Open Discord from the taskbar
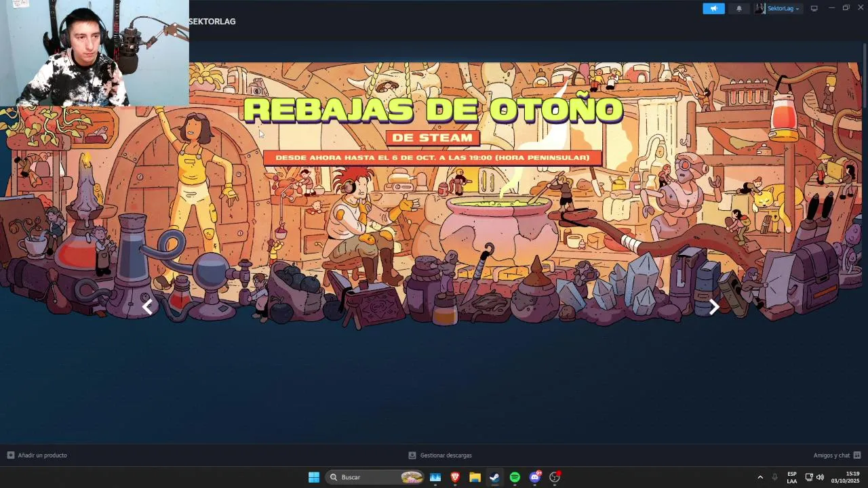The width and height of the screenshot is (868, 488). point(535,477)
